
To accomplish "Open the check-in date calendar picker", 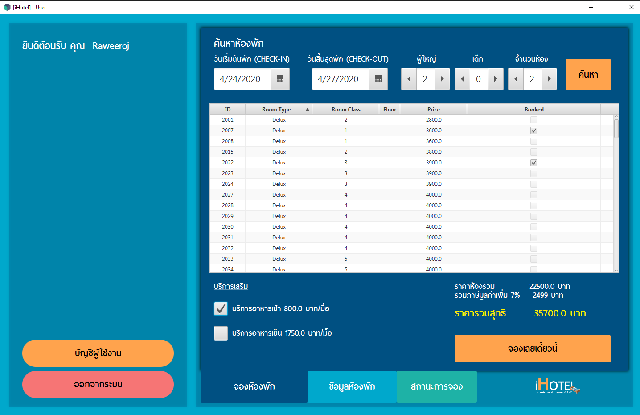I will click(x=280, y=79).
